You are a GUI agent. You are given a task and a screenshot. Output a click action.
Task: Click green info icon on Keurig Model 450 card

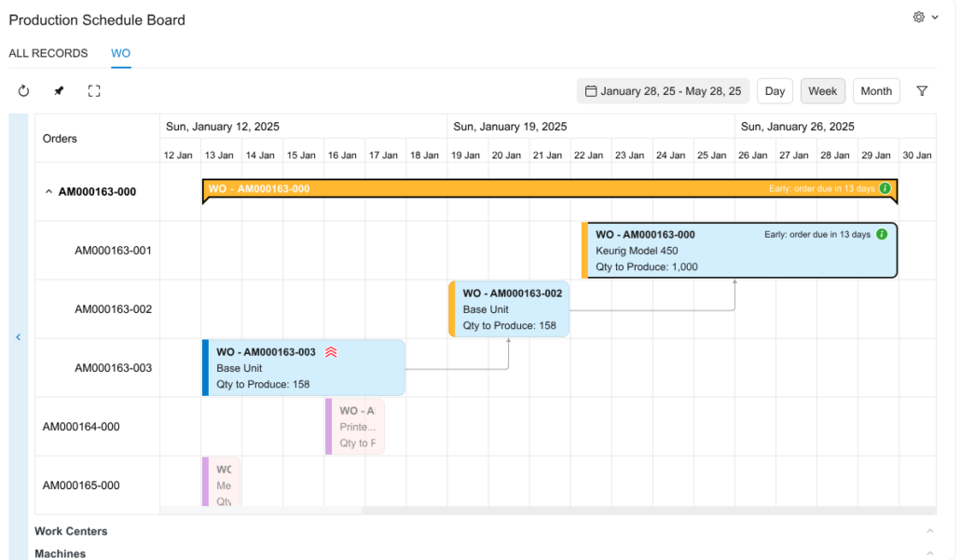[882, 234]
